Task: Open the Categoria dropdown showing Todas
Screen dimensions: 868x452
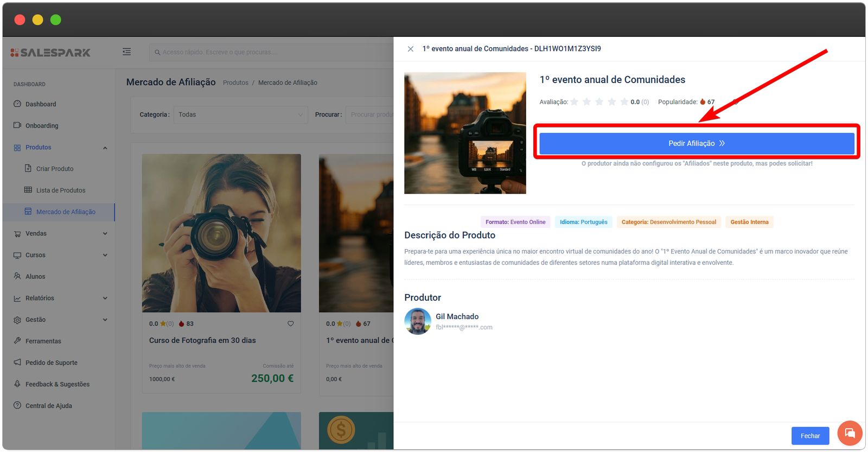Action: (240, 114)
